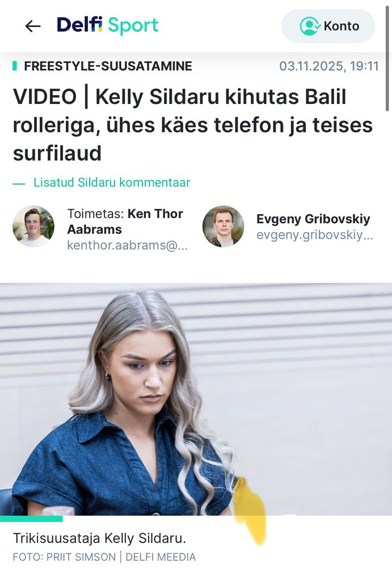Screen dimensions: 392x568
Task: Click the kenthor.aabrams email address
Action: click(128, 245)
